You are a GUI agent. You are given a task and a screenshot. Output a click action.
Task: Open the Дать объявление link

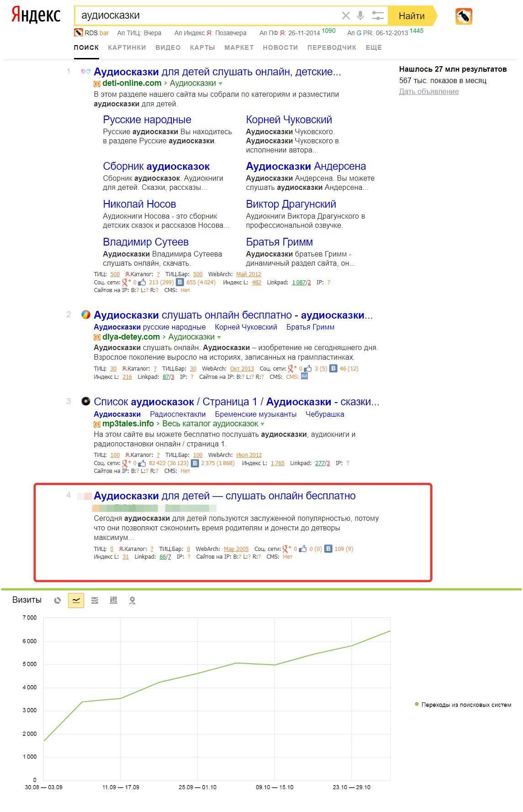coord(429,91)
